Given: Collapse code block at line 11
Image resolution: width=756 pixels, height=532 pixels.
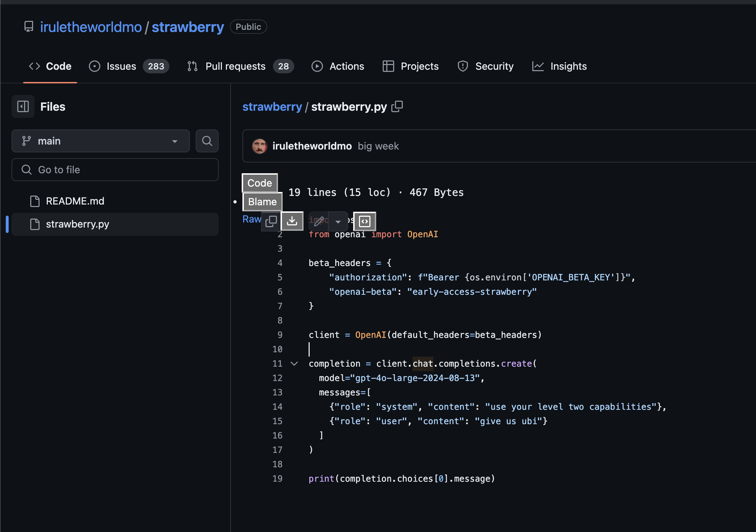Looking at the screenshot, I should [x=294, y=364].
